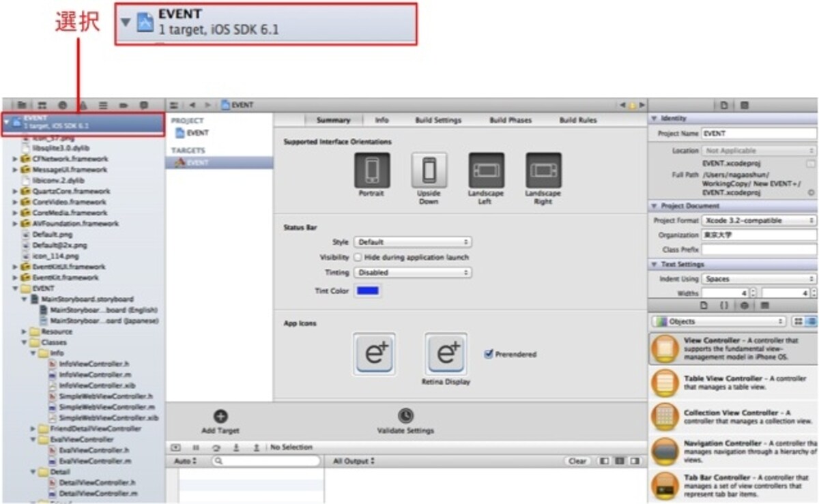
Task: Click the Clear console button
Action: [577, 462]
